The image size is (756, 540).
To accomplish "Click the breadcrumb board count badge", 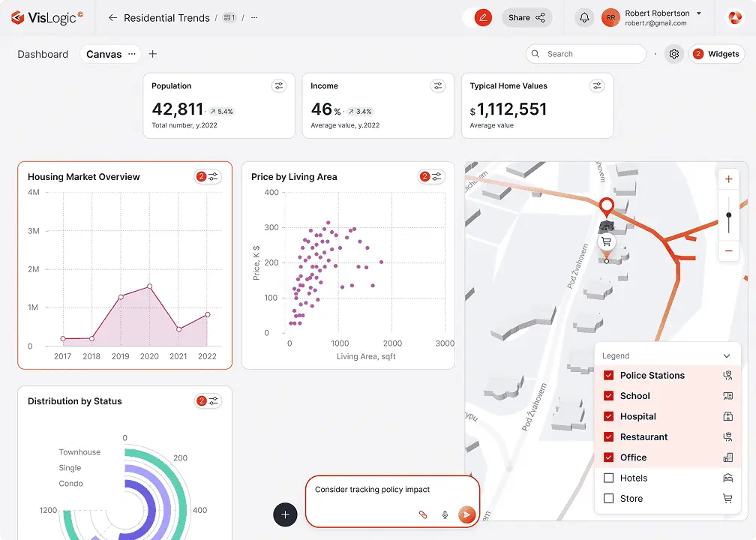I will pyautogui.click(x=229, y=18).
